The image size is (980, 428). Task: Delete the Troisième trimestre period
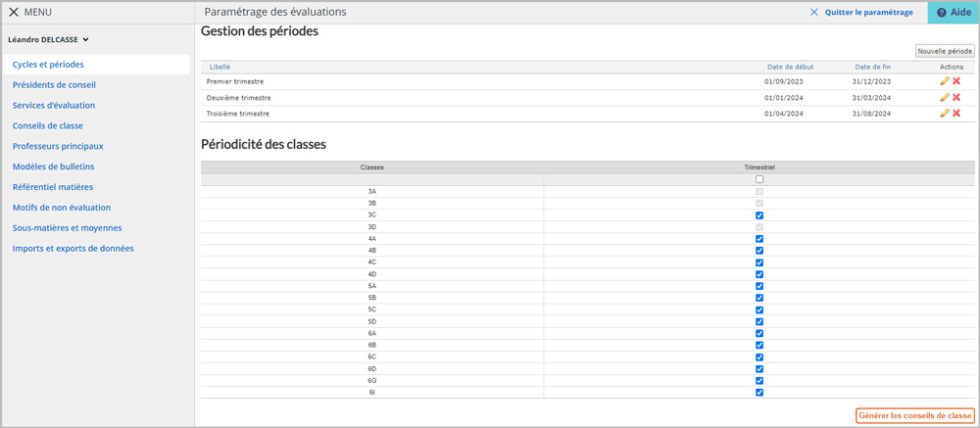point(956,113)
